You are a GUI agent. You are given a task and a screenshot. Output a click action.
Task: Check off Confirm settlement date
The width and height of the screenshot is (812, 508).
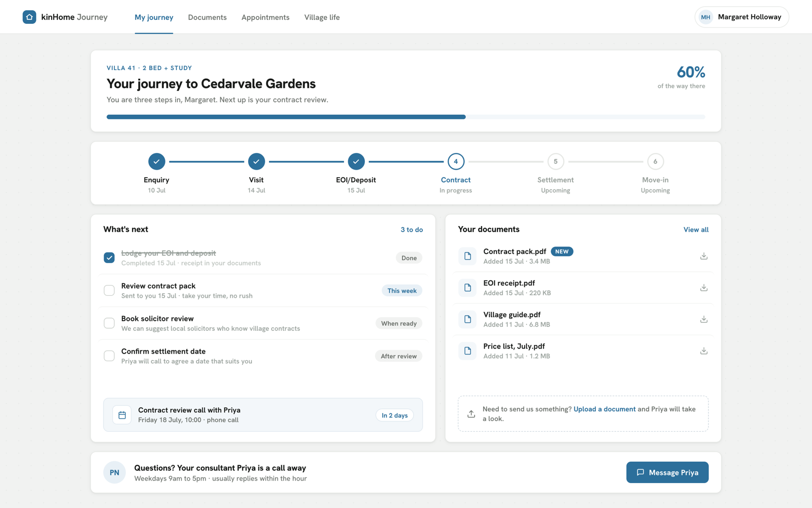click(x=109, y=356)
